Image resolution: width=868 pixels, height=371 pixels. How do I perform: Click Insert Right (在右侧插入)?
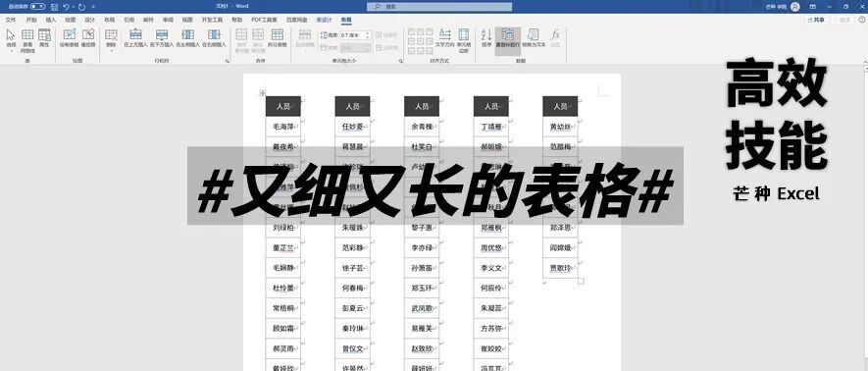pyautogui.click(x=214, y=37)
